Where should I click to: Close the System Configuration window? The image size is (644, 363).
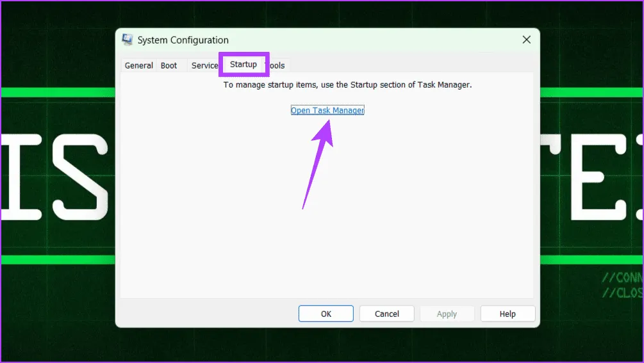(526, 40)
